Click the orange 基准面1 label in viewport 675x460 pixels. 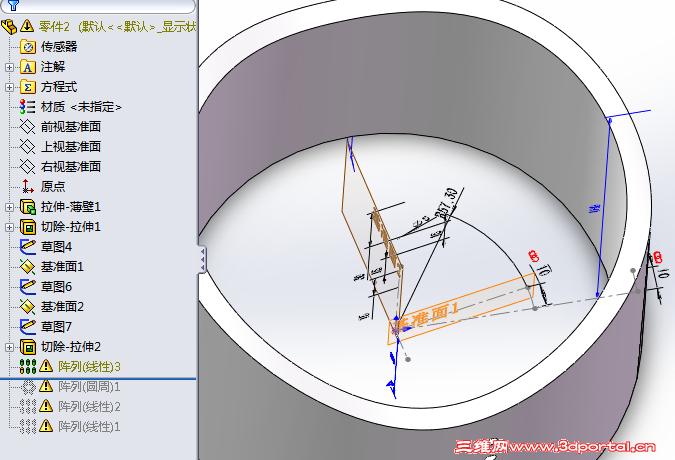[x=425, y=317]
